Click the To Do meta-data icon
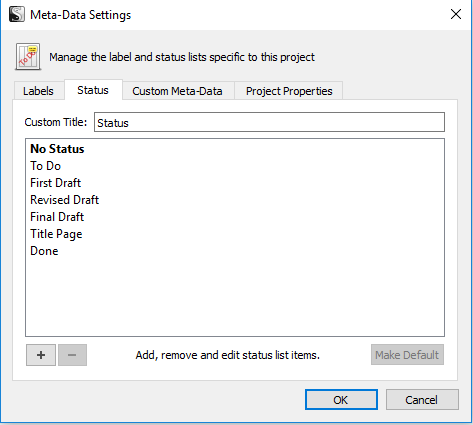The width and height of the screenshot is (473, 425). tap(28, 57)
